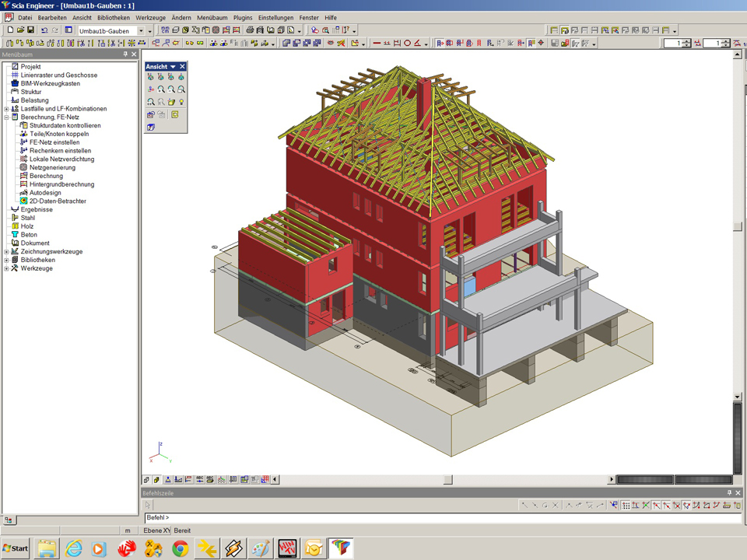Click the Save project icon
The image size is (747, 560).
[x=30, y=30]
